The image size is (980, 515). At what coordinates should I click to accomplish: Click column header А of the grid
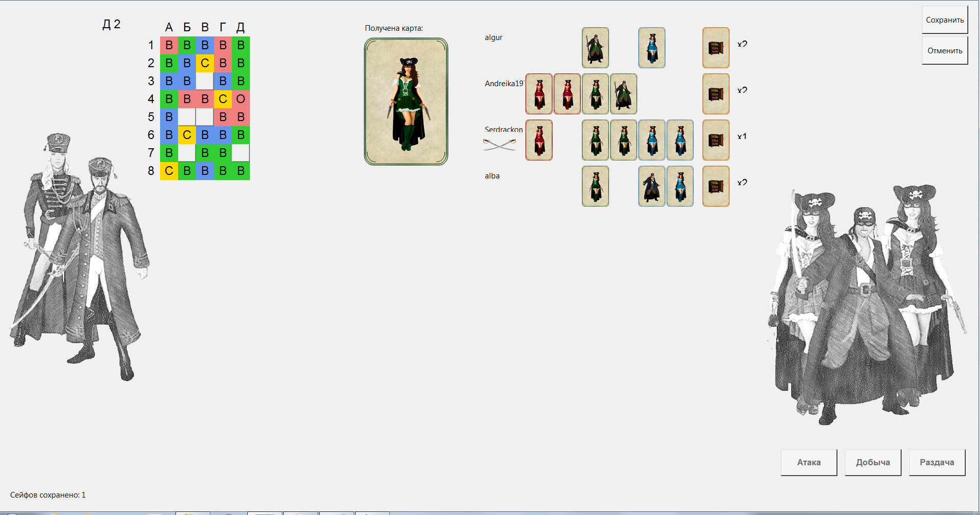coord(169,27)
